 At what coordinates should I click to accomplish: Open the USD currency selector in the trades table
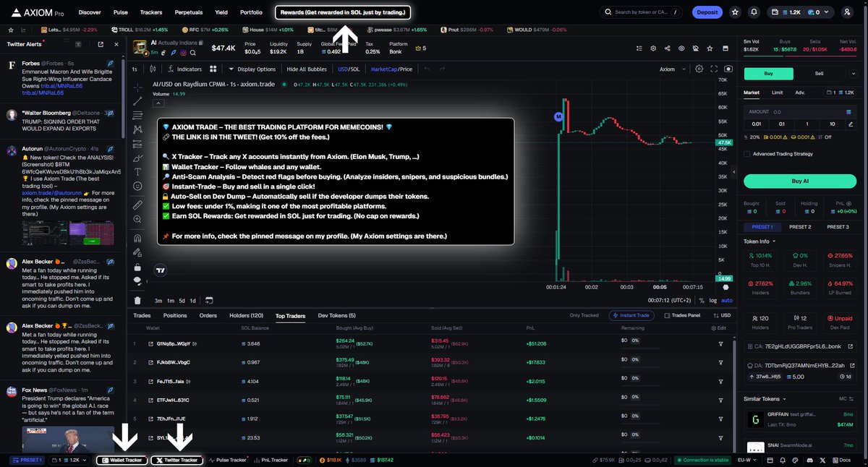point(723,315)
